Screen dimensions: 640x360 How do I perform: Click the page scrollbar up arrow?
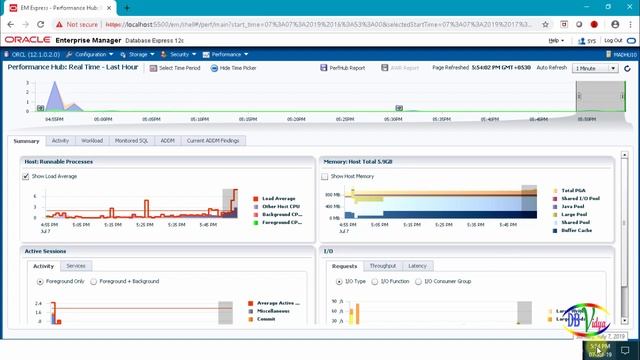(x=624, y=155)
